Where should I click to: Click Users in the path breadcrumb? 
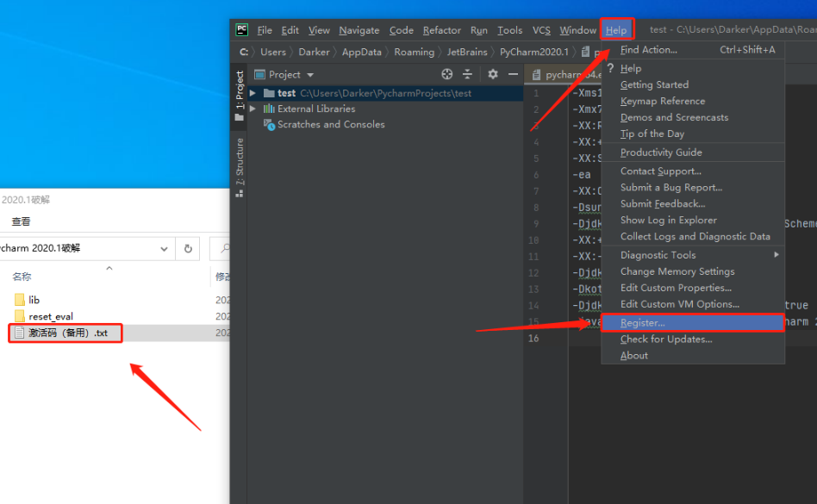tap(273, 52)
